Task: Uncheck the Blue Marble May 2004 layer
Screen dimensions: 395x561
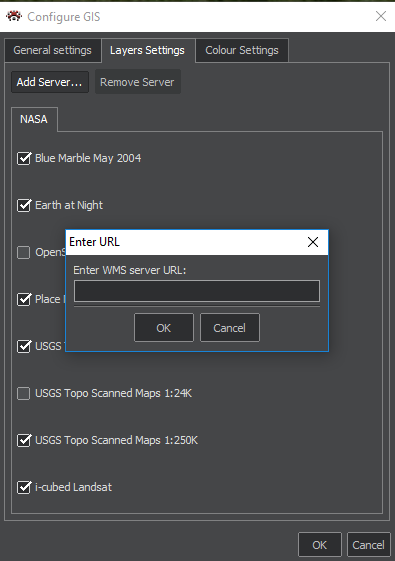Action: pyautogui.click(x=24, y=158)
